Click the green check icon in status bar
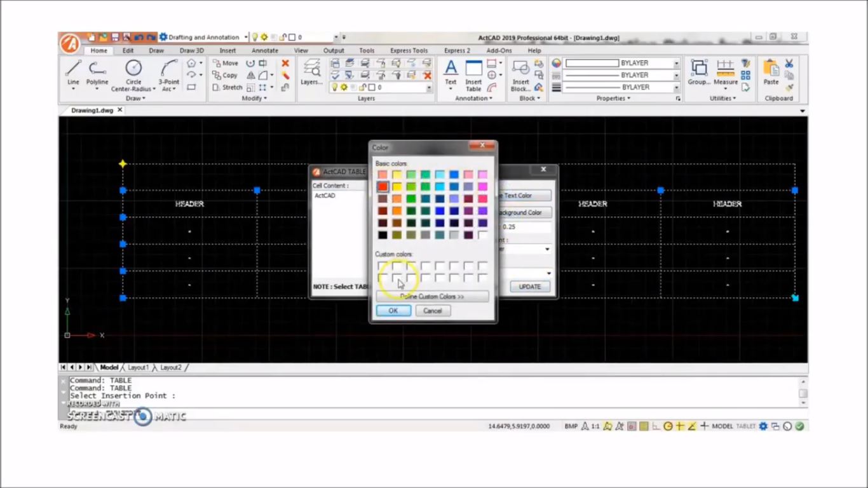This screenshot has height=488, width=868. (799, 426)
